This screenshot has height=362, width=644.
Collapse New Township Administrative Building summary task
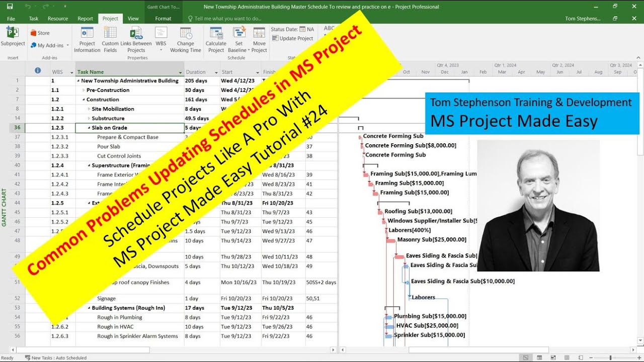[x=78, y=81]
